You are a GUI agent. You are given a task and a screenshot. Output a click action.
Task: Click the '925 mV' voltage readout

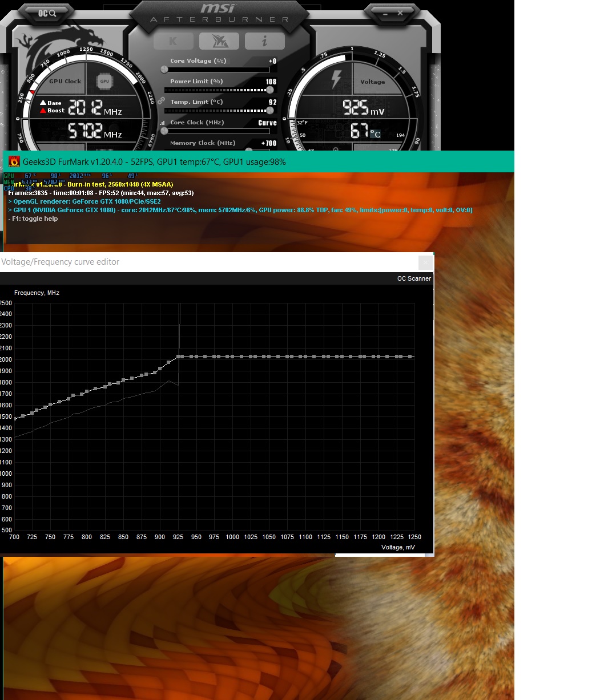click(x=364, y=108)
